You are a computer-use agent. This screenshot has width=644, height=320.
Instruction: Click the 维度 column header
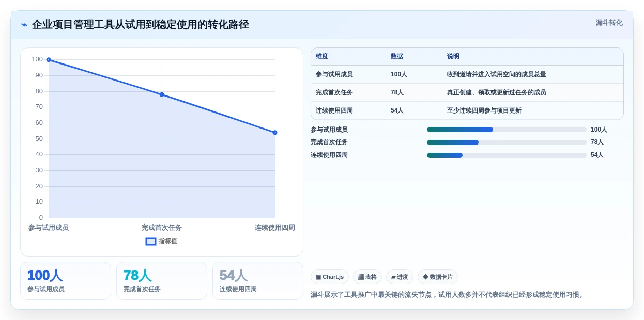[322, 57]
